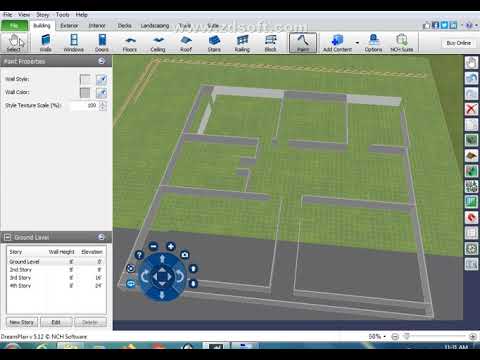Switch to the Suite tab
The height and width of the screenshot is (360, 480).
click(213, 25)
